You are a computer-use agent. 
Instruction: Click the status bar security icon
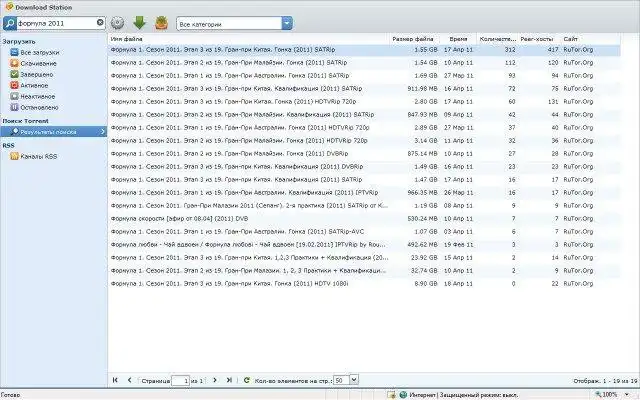click(x=391, y=395)
